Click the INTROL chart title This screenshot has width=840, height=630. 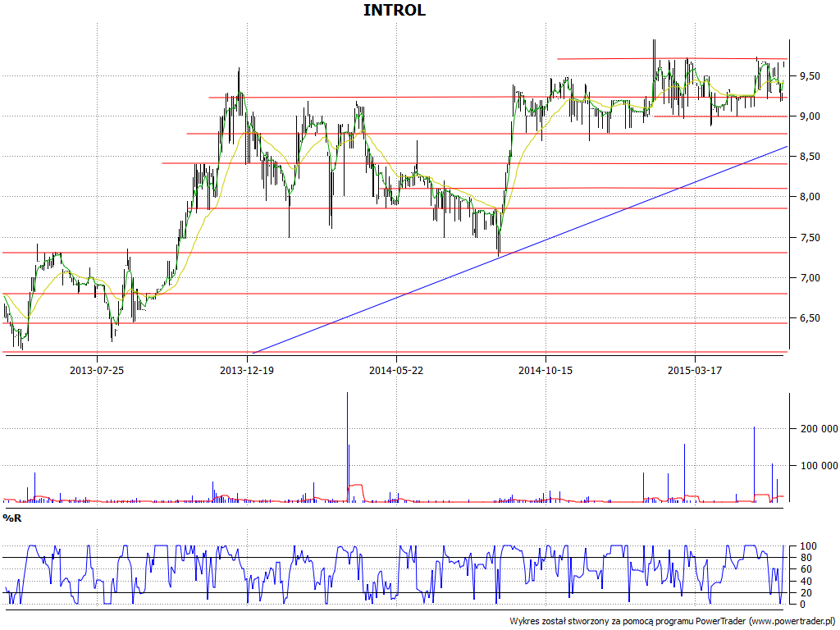pyautogui.click(x=395, y=10)
